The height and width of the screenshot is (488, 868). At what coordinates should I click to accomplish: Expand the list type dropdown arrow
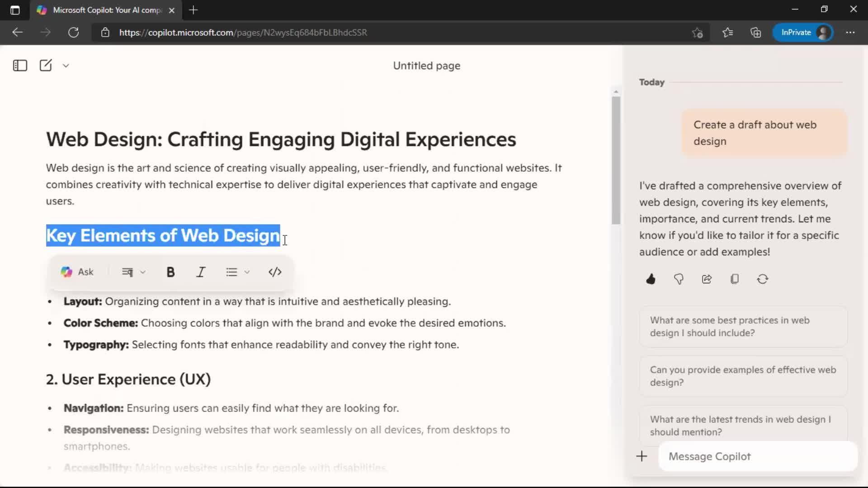(247, 272)
